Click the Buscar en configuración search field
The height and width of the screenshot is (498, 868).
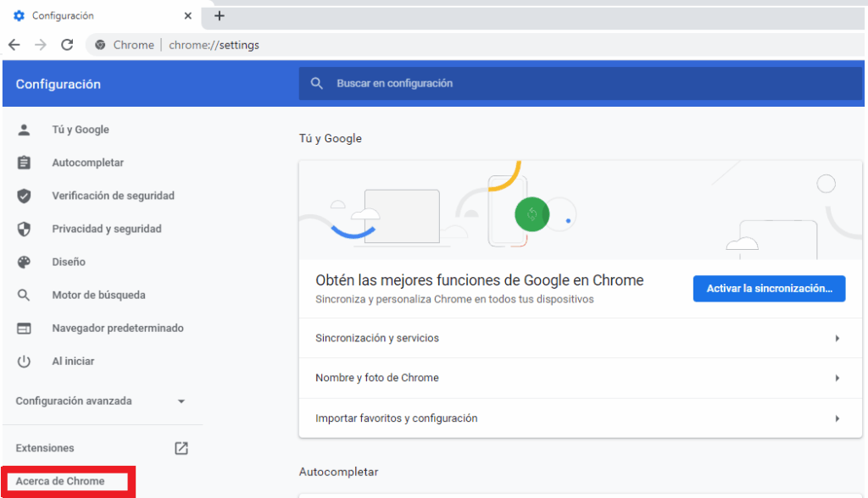(x=580, y=84)
